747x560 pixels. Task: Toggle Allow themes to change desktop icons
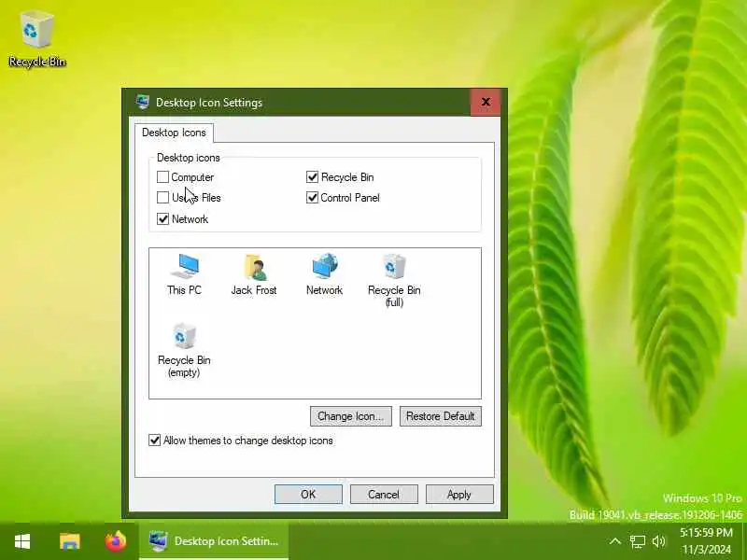[x=154, y=441]
